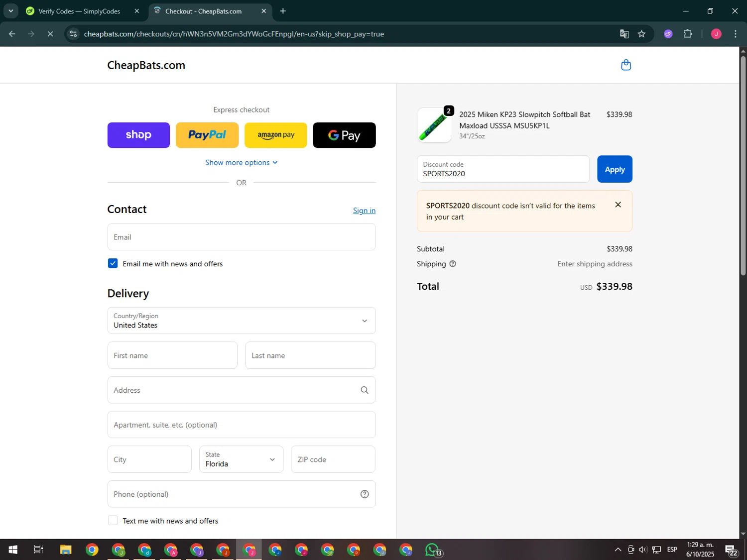
Task: Switch to the Verify Codes SimplyCodes tab
Action: 80,11
